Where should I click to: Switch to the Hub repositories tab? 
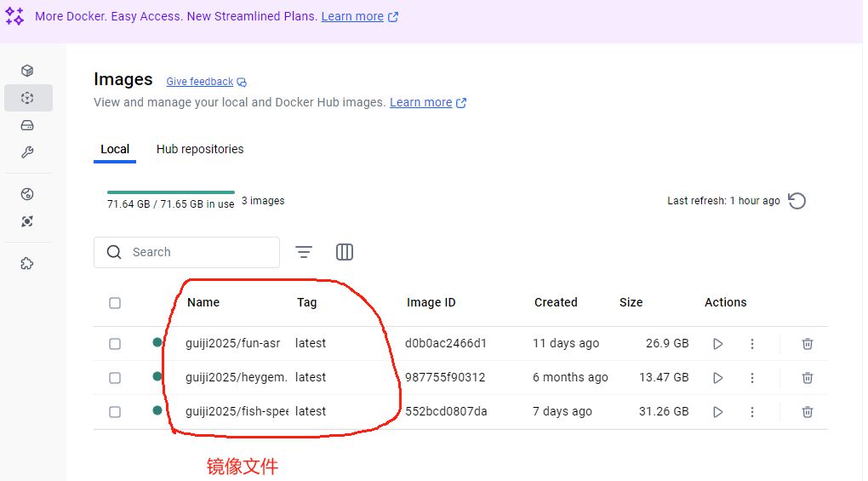200,150
